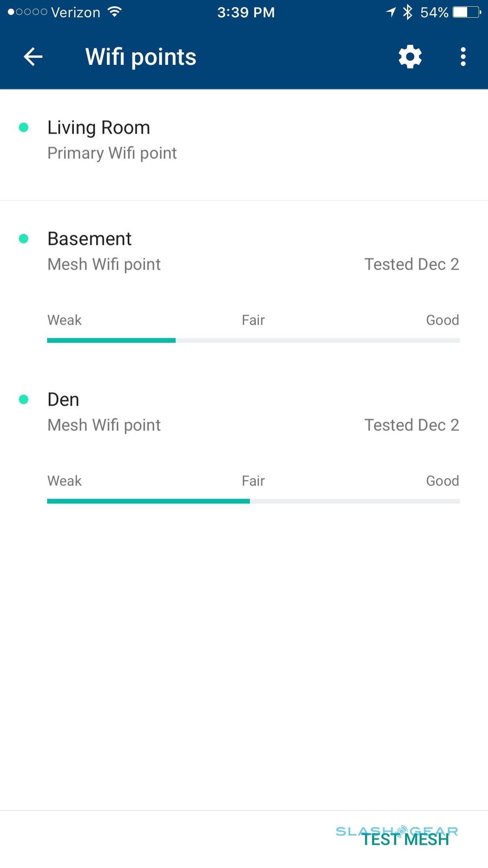Screen dimensions: 488x868
Task: Tap the Bluetooth status bar icon
Action: [407, 12]
